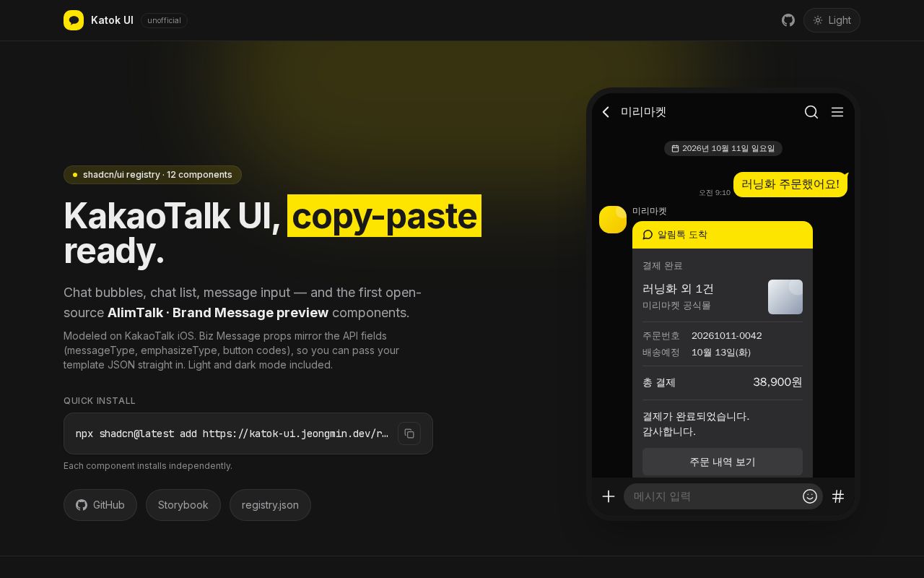The width and height of the screenshot is (924, 578).
Task: Click the 오전 9:10 timestamp
Action: [715, 193]
